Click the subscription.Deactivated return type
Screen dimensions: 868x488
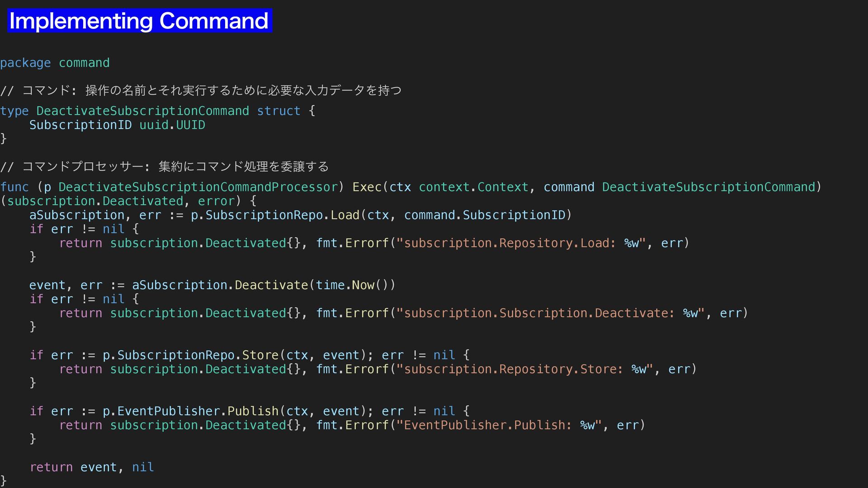click(x=95, y=201)
